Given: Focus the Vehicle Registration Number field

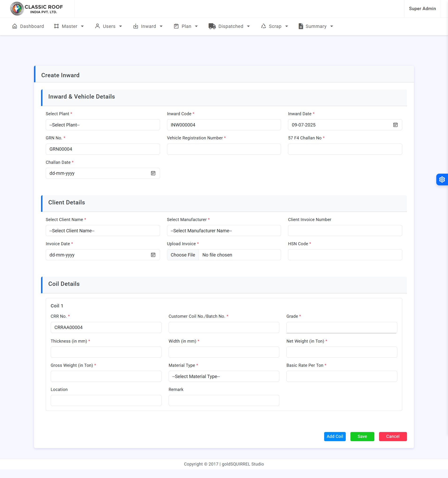Looking at the screenshot, I should 224,149.
